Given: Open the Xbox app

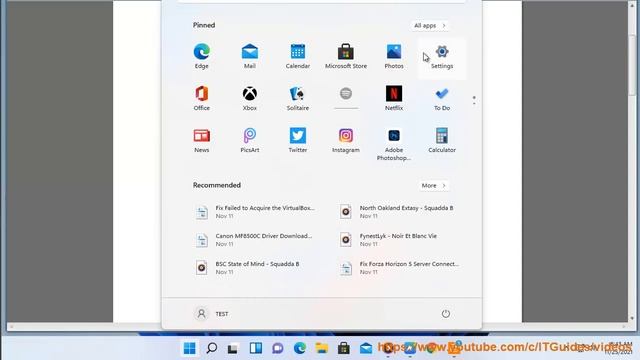Looking at the screenshot, I should (x=249, y=98).
